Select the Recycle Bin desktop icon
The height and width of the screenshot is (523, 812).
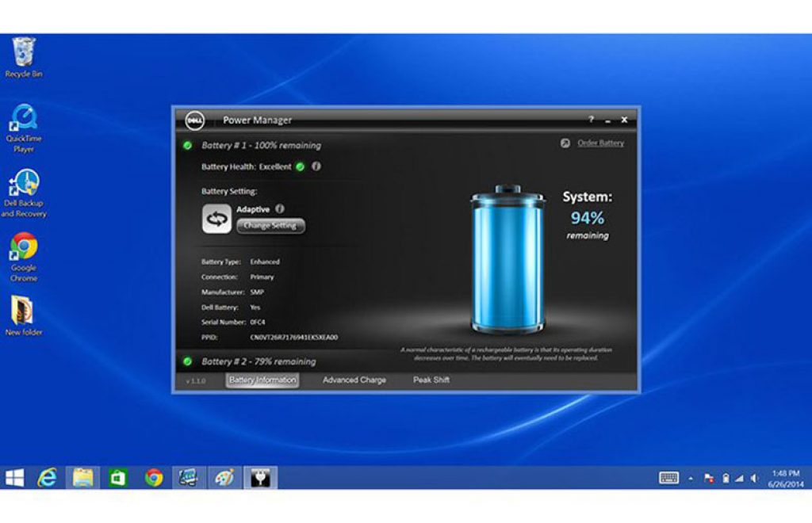point(24,57)
